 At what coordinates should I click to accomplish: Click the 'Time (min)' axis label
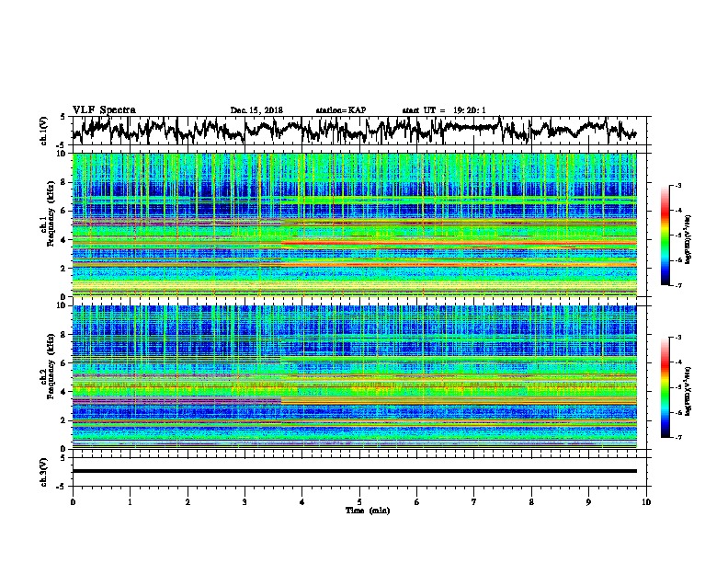(x=368, y=511)
